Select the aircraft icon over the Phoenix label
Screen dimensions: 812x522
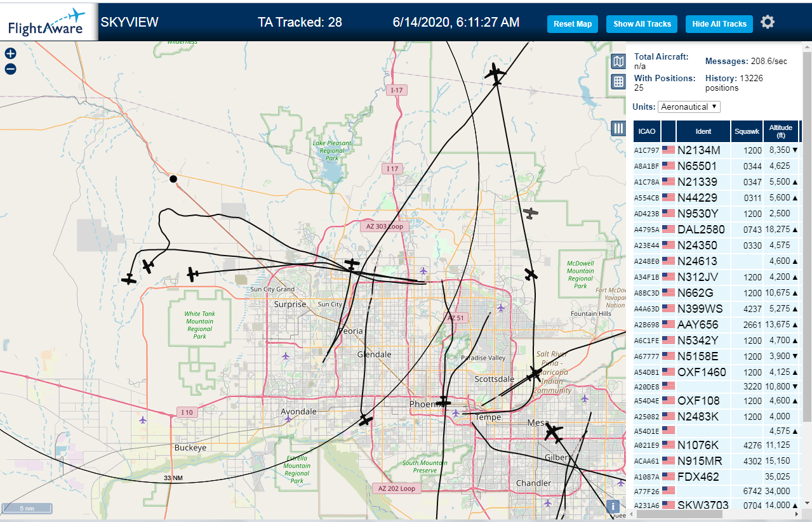pyautogui.click(x=443, y=402)
